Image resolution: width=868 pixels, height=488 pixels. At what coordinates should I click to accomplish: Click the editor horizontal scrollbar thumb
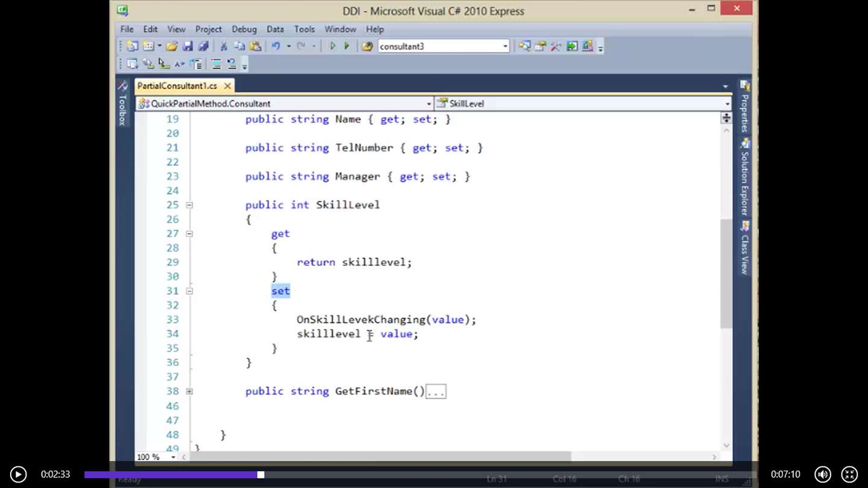tap(381, 457)
